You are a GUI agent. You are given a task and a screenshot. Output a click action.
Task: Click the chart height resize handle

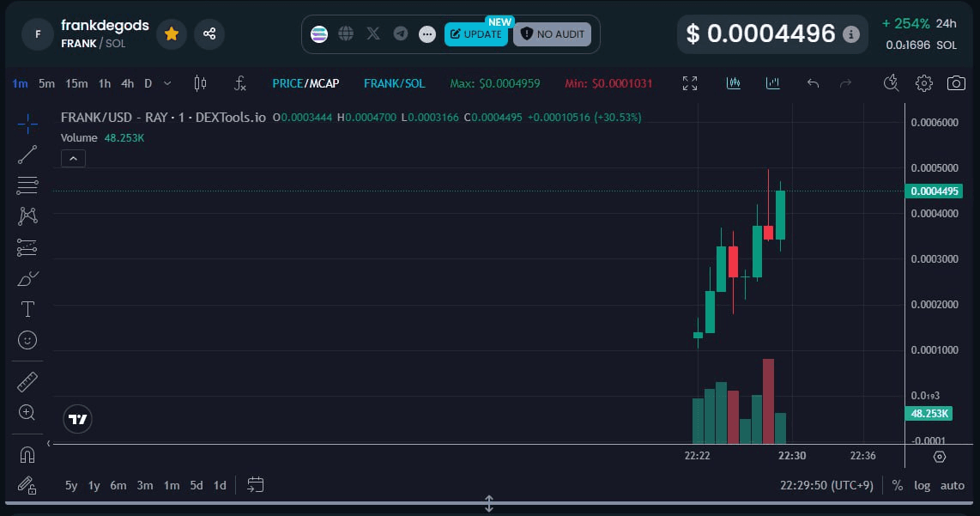click(x=489, y=503)
